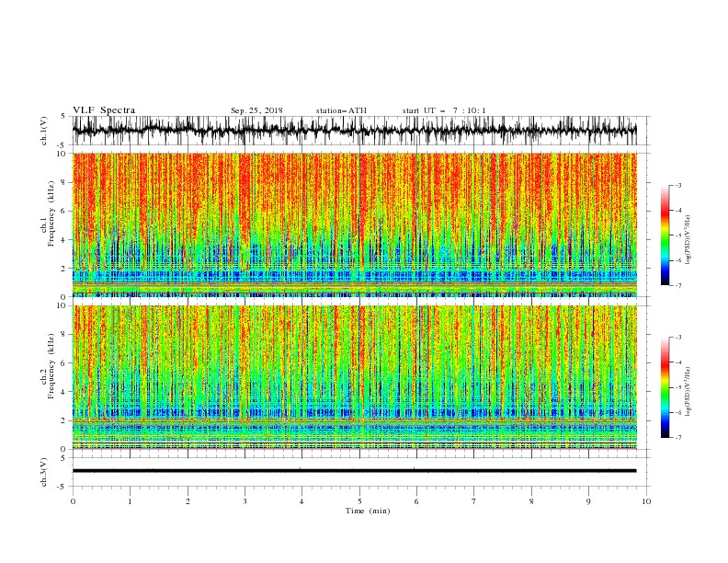
Task: Click the '-4' label on ch.2 colorbar
Action: (x=678, y=362)
